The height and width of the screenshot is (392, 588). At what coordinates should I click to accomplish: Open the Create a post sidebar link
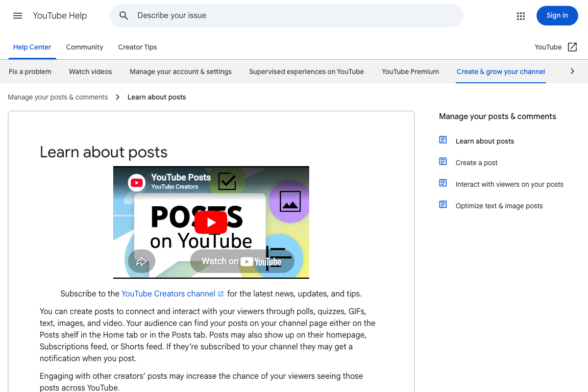pos(477,163)
